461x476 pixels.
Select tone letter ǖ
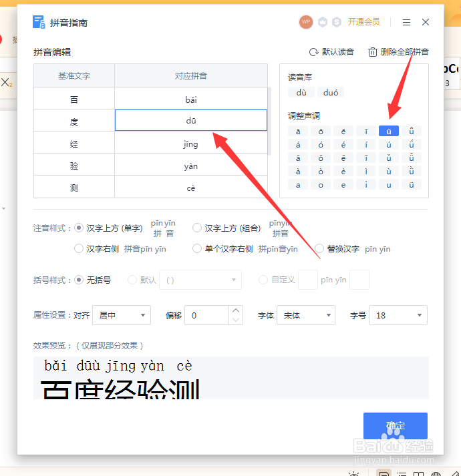pos(411,131)
